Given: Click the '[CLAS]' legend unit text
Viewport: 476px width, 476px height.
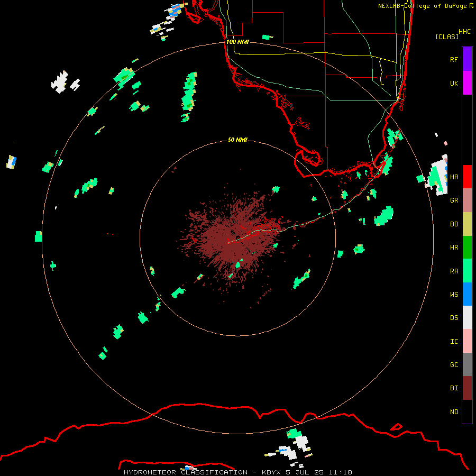Looking at the screenshot, I should pos(447,36).
